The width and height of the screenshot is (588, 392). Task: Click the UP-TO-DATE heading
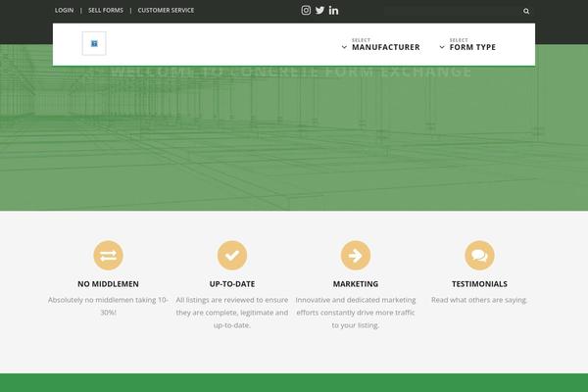pyautogui.click(x=232, y=284)
